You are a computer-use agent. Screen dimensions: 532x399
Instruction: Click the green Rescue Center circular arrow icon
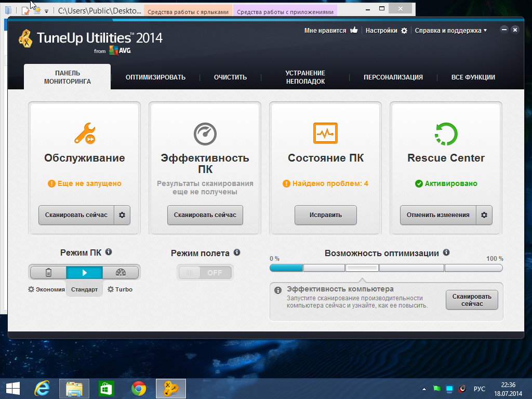click(x=446, y=134)
